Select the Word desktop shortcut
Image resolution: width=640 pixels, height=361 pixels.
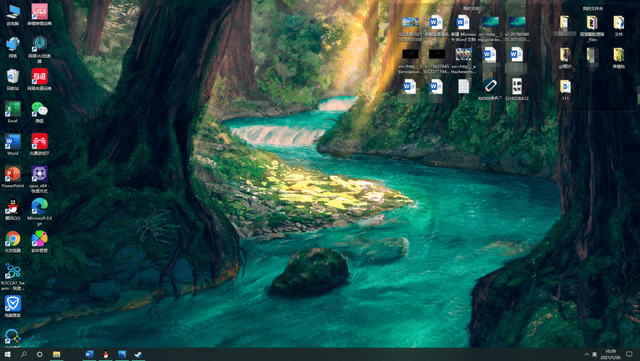tap(13, 144)
